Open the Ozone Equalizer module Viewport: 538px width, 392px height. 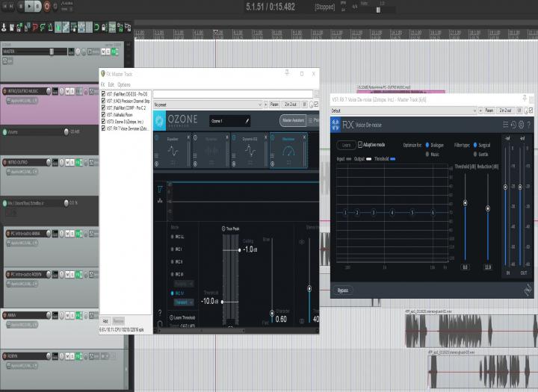point(173,151)
